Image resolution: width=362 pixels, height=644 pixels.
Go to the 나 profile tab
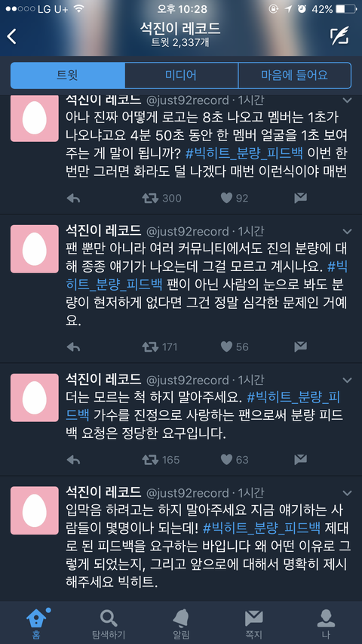coord(326,624)
